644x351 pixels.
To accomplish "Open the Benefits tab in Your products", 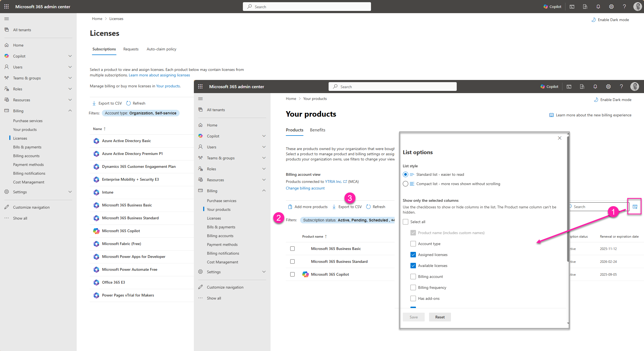I will 317,130.
